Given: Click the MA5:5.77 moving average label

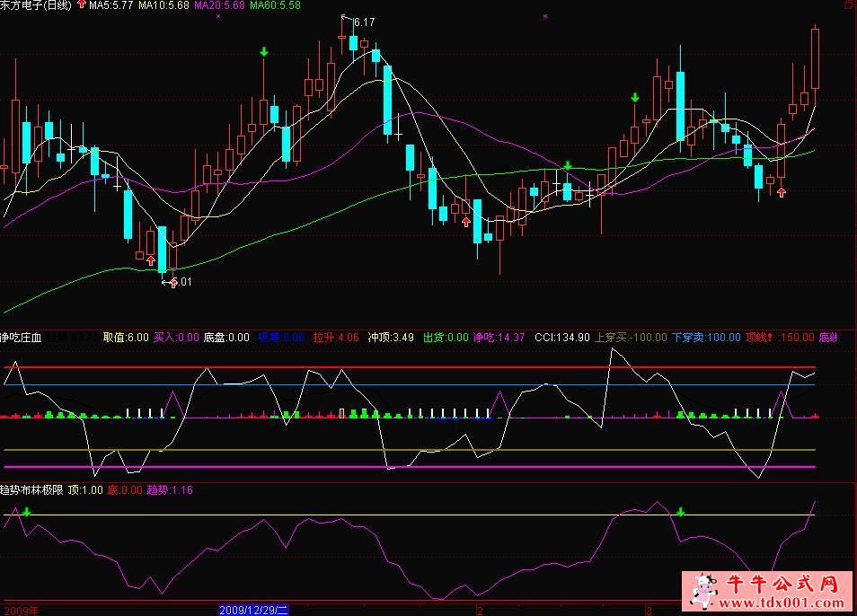Looking at the screenshot, I should click(111, 5).
